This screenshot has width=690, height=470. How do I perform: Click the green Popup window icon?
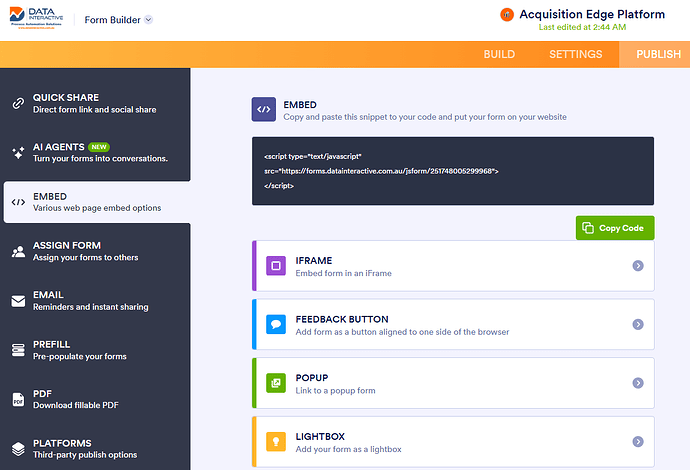[276, 383]
